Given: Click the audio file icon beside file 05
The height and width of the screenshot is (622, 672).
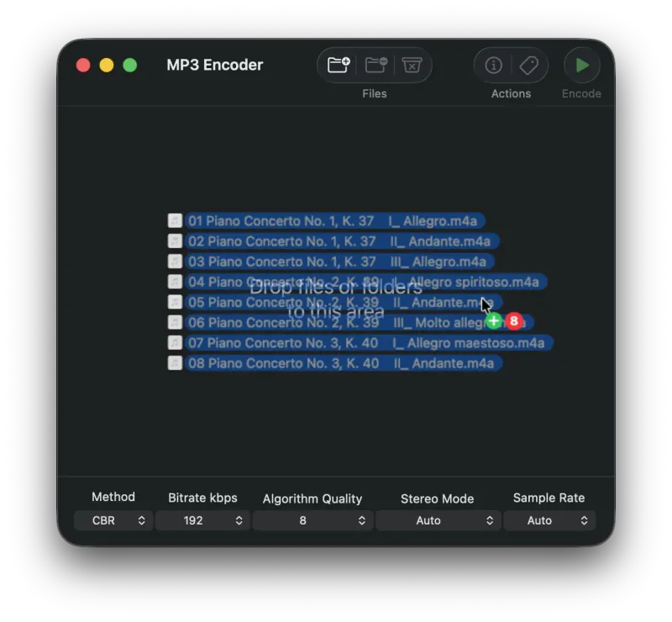Looking at the screenshot, I should pyautogui.click(x=175, y=302).
